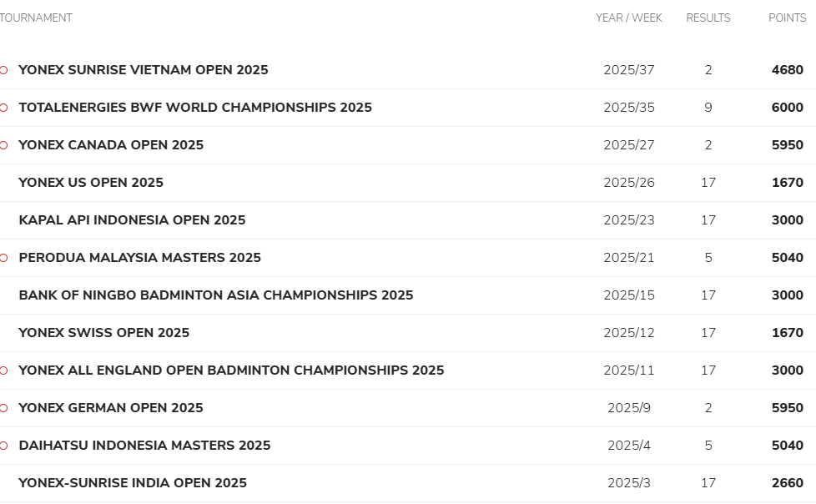Click red circle beside All England Open
The image size is (816, 504).
3,370
